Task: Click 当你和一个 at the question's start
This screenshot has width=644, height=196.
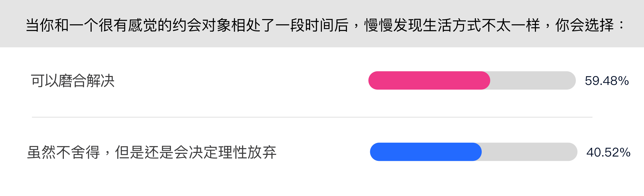Action: [62, 25]
